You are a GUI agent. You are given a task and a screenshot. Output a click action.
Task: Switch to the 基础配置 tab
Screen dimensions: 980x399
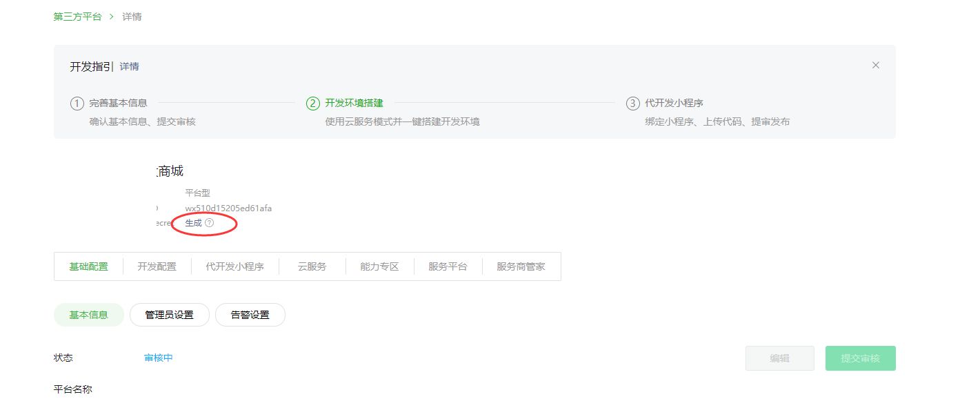[89, 266]
